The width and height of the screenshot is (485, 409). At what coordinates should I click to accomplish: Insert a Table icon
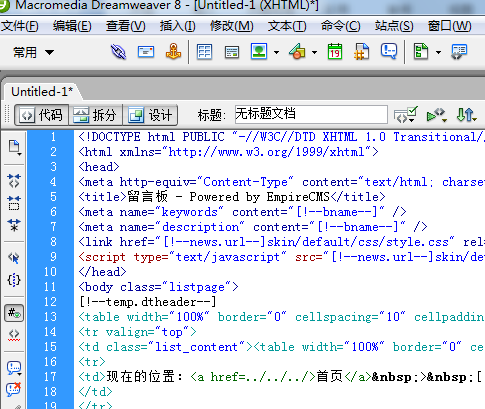point(204,52)
